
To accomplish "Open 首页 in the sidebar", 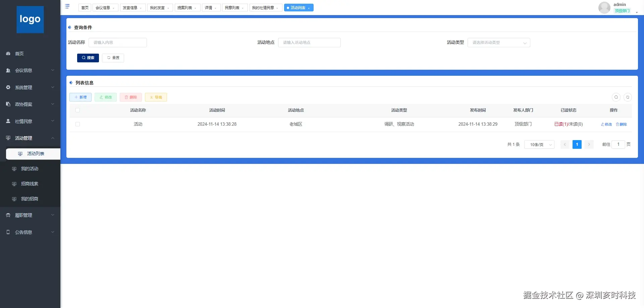I will point(30,54).
